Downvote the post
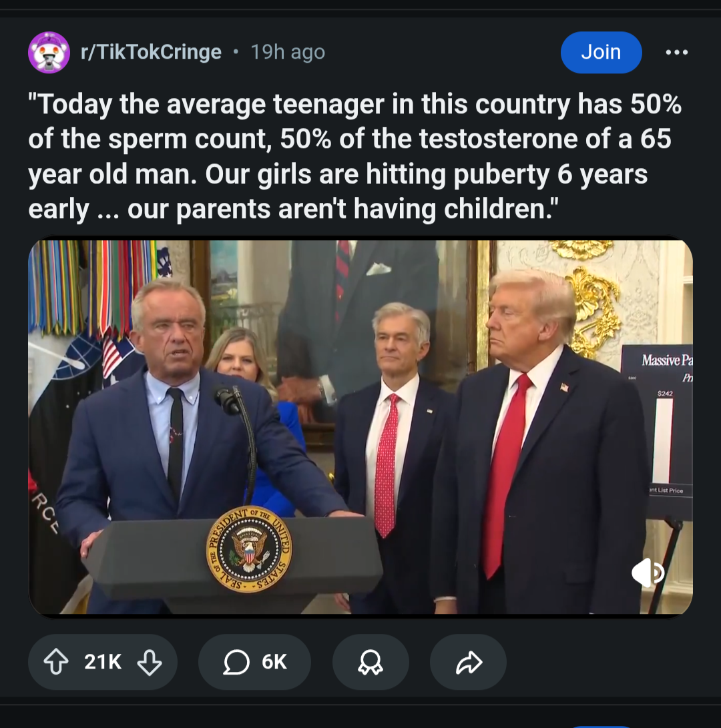The height and width of the screenshot is (728, 721). click(x=149, y=661)
